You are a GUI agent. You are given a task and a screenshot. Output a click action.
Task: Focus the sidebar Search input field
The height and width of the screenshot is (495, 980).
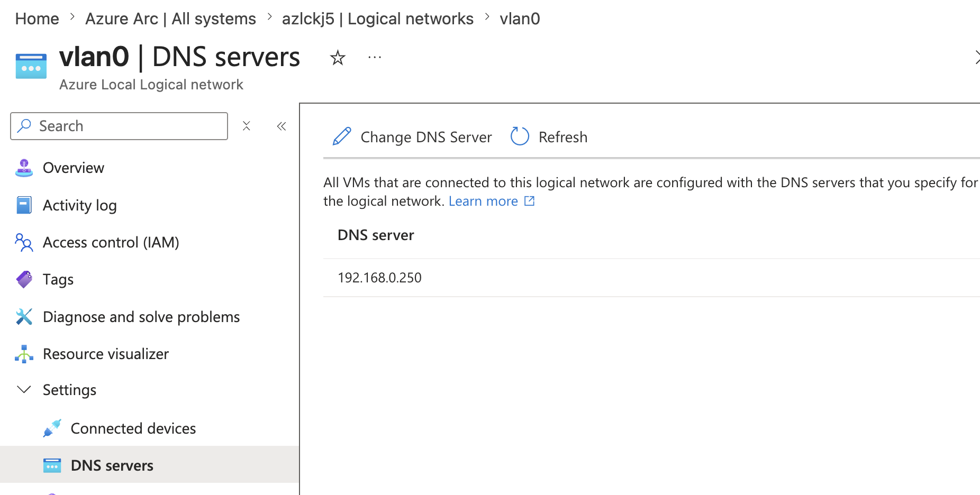[119, 126]
